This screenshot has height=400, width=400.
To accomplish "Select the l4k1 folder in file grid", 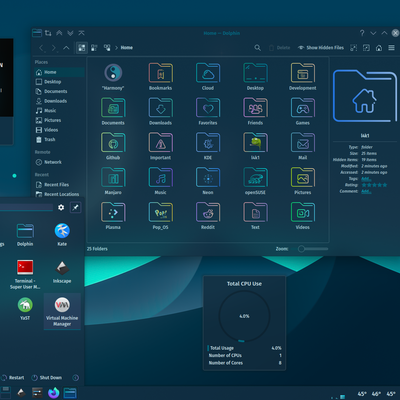I will (x=255, y=146).
